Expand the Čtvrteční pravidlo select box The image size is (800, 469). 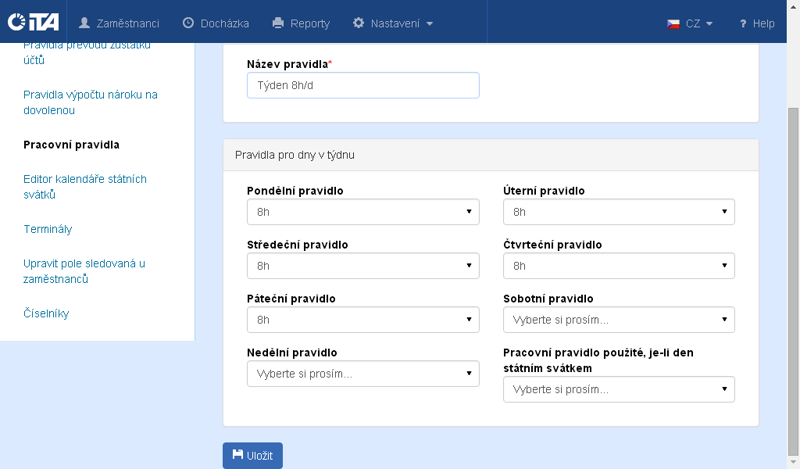pos(618,266)
